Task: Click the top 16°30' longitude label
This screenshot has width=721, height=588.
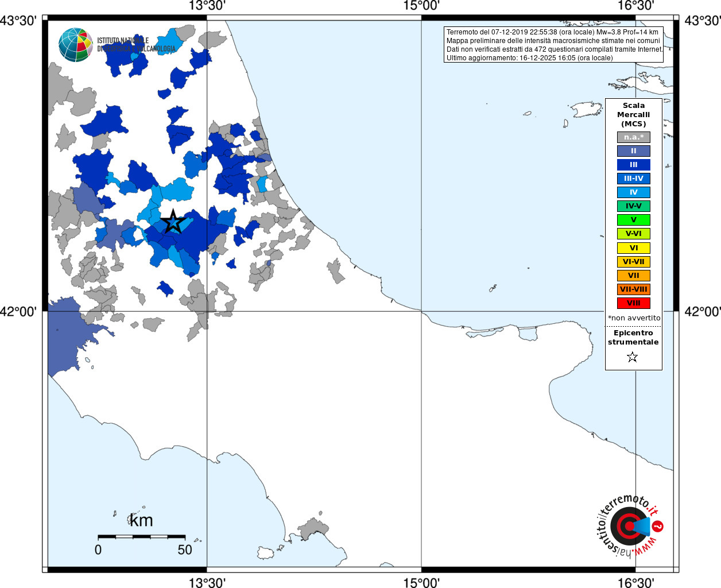Action: tap(635, 6)
